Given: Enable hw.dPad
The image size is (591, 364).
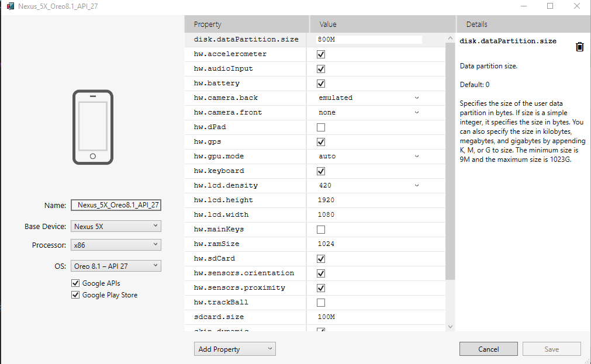Looking at the screenshot, I should tap(320, 127).
